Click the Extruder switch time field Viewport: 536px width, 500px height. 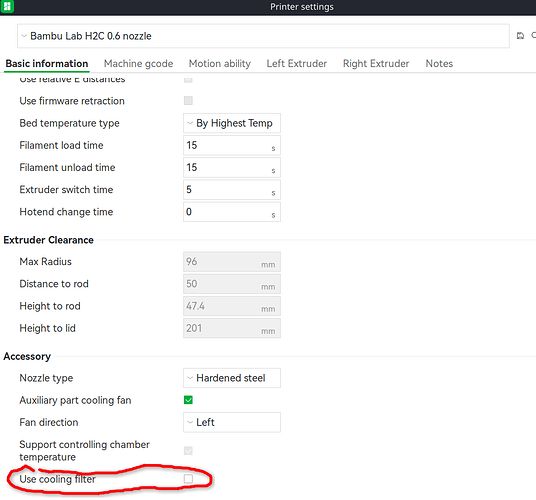point(232,190)
